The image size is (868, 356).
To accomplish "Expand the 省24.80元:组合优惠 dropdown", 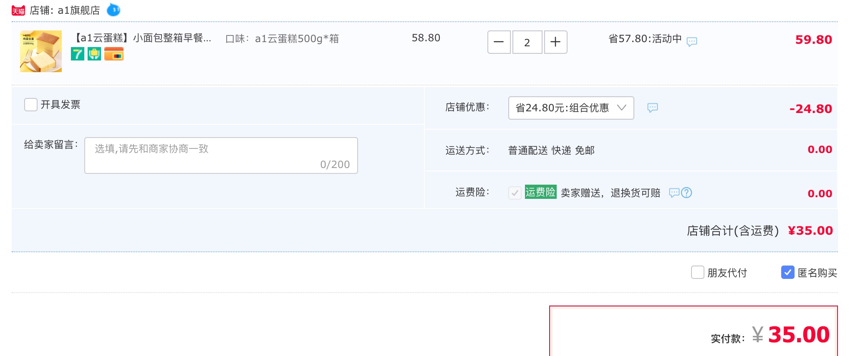I will [x=571, y=108].
